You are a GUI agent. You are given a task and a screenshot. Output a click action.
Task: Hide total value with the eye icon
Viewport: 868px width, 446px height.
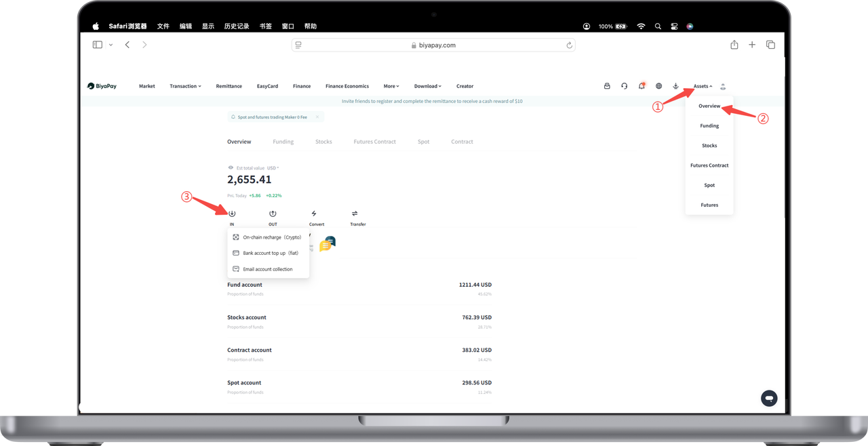pyautogui.click(x=231, y=167)
